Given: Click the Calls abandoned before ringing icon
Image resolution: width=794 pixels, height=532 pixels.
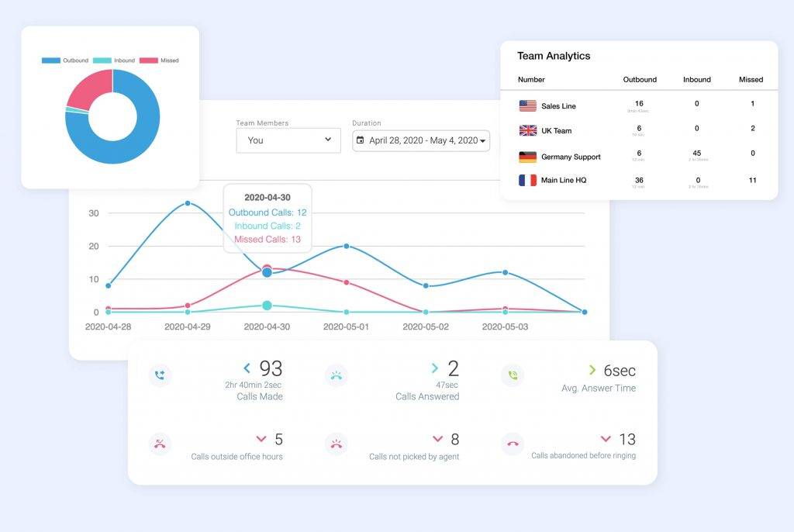Looking at the screenshot, I should [513, 444].
